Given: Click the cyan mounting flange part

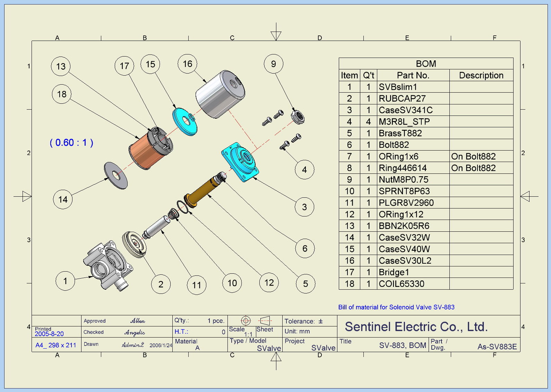Looking at the screenshot, I should 240,161.
